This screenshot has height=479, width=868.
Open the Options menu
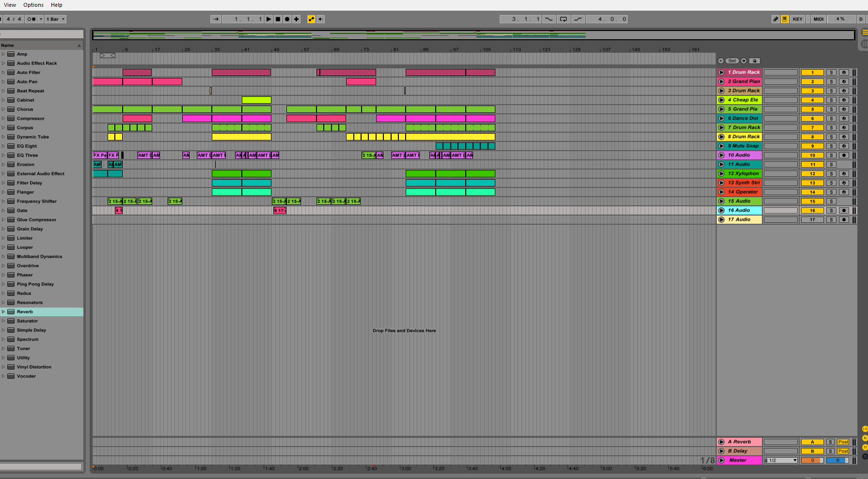point(33,5)
